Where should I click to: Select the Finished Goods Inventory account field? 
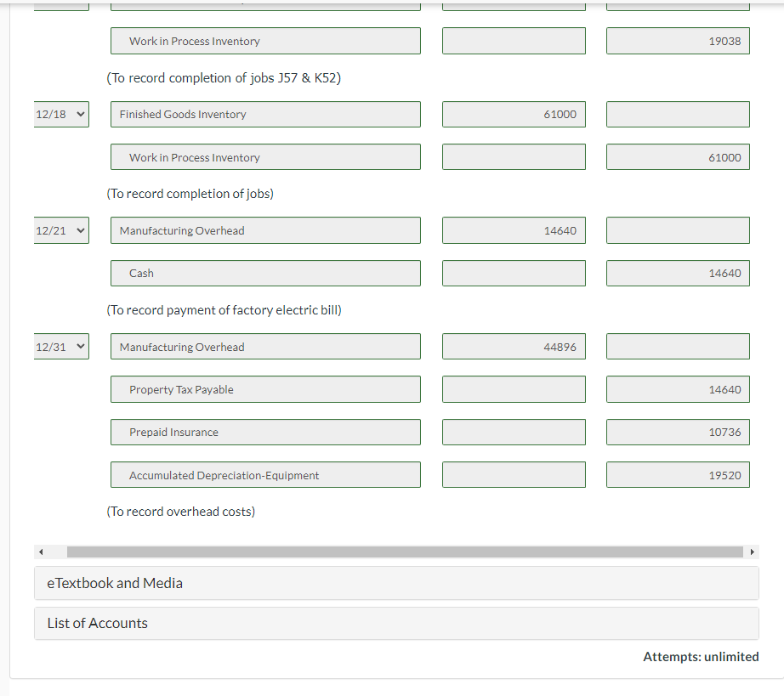point(264,114)
